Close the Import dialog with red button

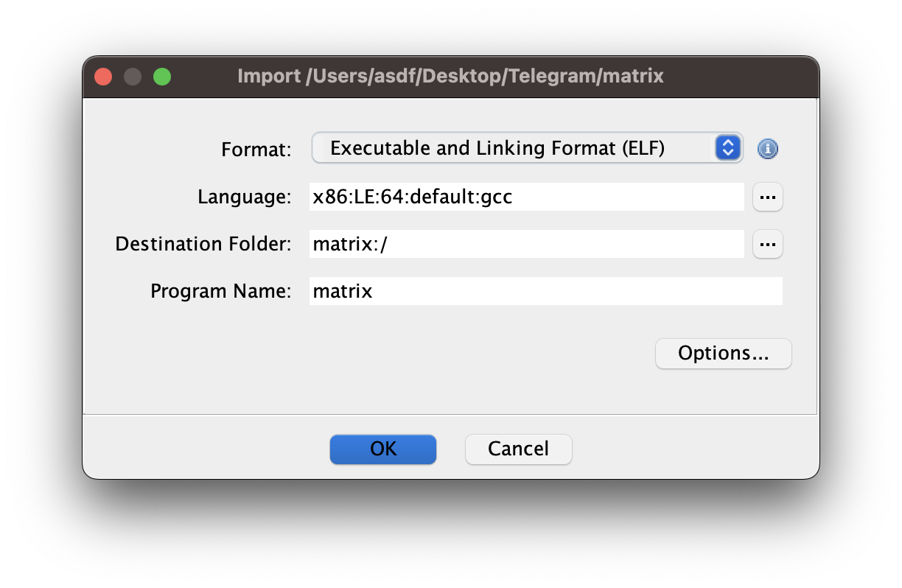103,77
